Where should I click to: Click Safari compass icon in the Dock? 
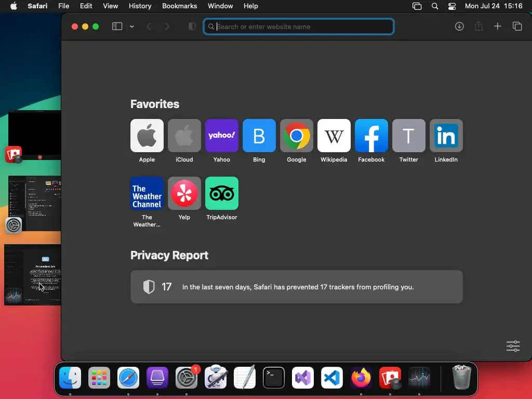tap(128, 378)
